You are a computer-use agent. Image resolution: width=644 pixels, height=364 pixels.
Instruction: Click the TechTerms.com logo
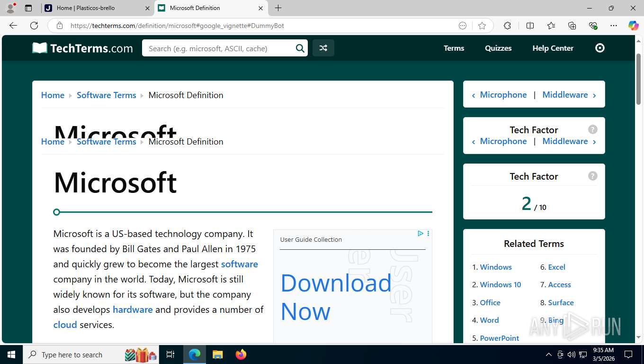click(x=83, y=48)
